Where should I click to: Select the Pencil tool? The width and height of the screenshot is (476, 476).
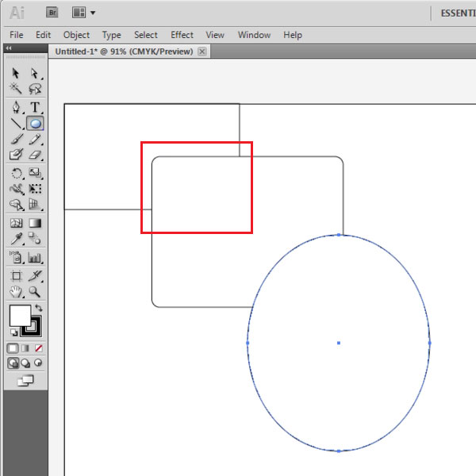[x=35, y=140]
